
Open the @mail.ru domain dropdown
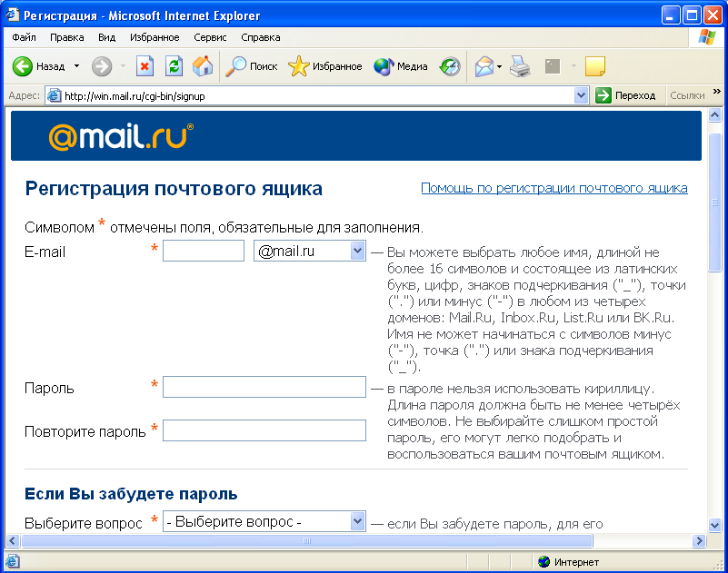tap(310, 251)
